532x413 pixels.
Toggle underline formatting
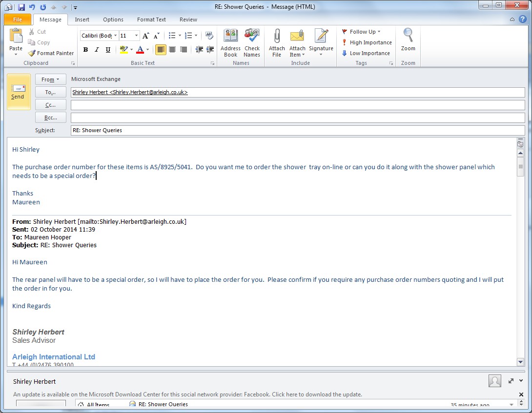(x=108, y=50)
